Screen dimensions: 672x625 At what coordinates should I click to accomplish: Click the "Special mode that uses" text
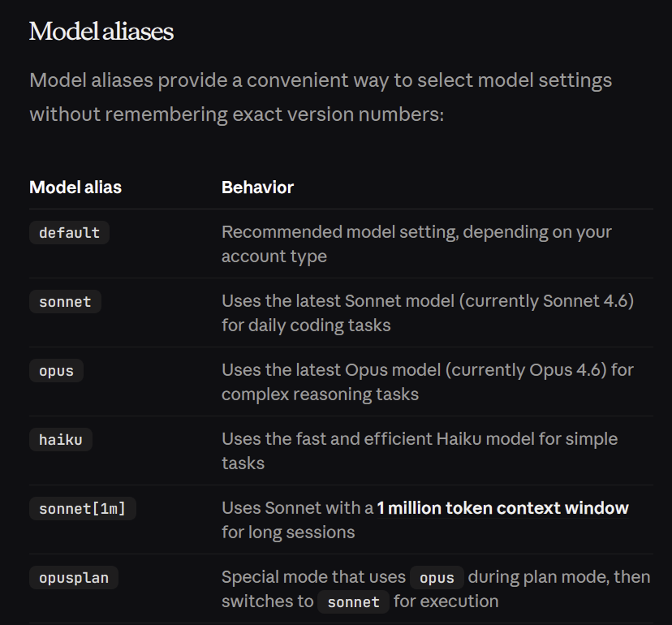313,577
